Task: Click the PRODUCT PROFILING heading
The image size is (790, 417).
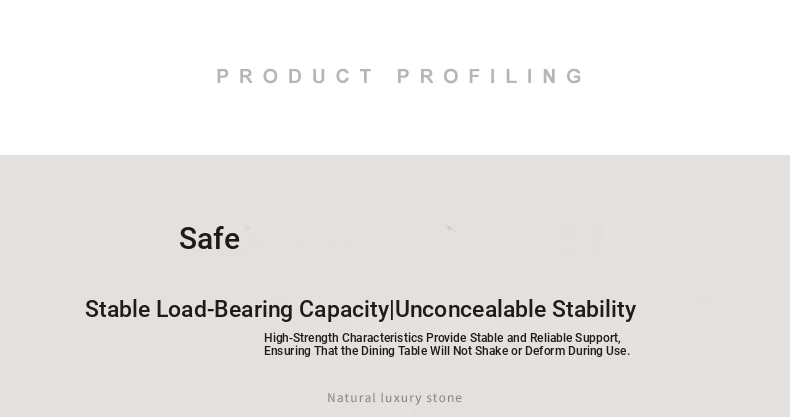Action: (x=400, y=77)
